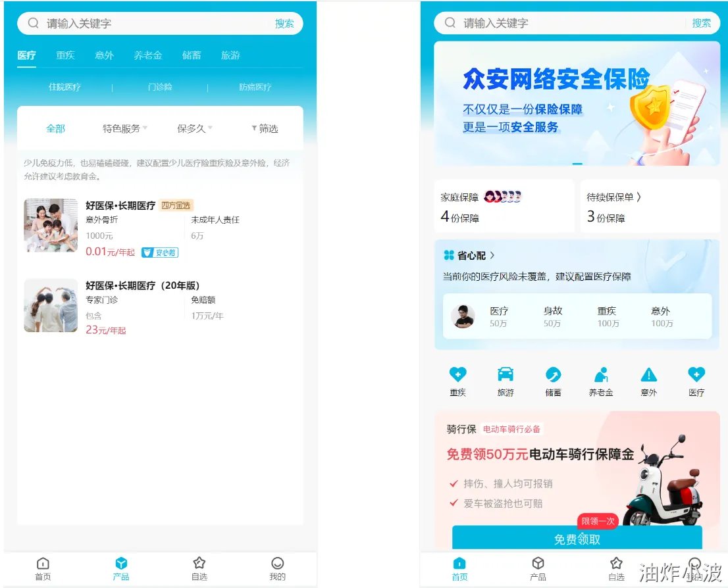Image resolution: width=728 pixels, height=588 pixels.
Task: Open 省心配 chevron arrow
Action: pos(492,255)
